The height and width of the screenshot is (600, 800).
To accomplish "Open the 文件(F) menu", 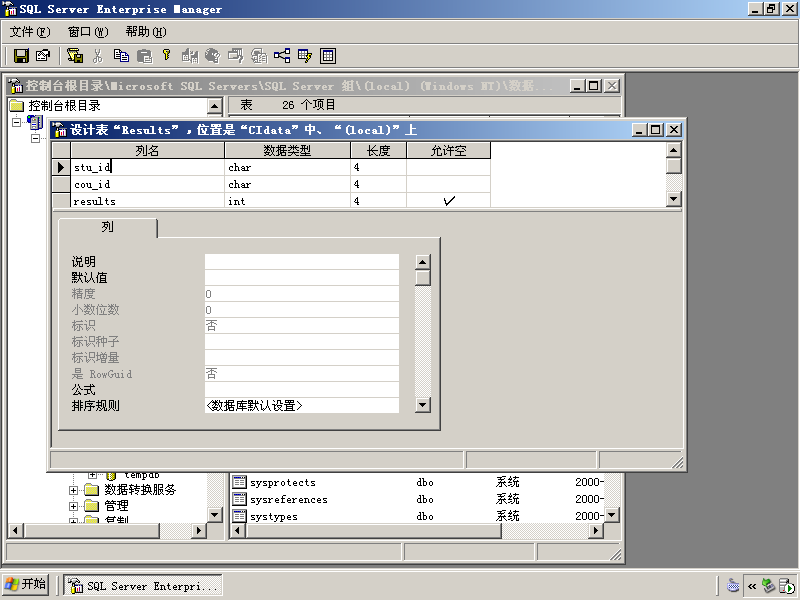I will 30,32.
